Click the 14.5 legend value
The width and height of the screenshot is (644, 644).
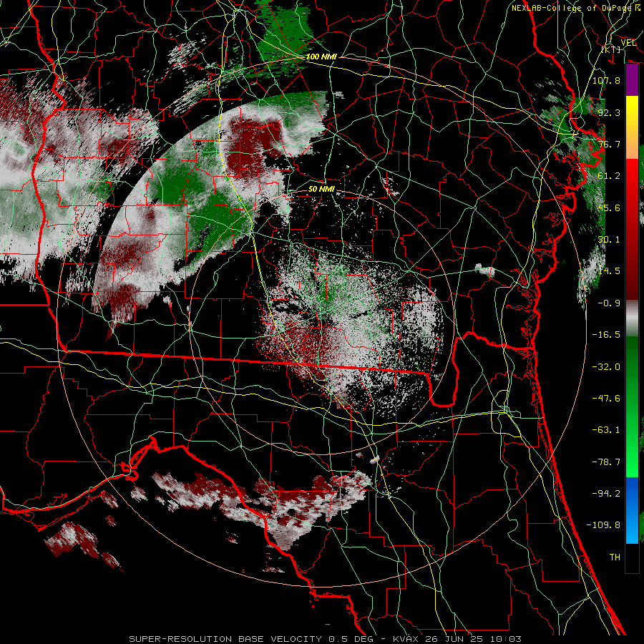click(x=609, y=271)
